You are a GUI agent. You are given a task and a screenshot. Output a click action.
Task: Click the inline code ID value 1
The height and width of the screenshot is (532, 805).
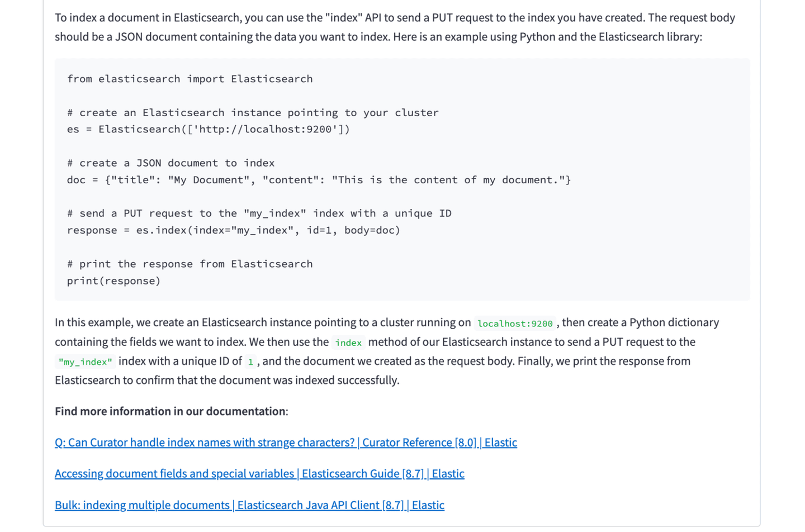tap(250, 362)
